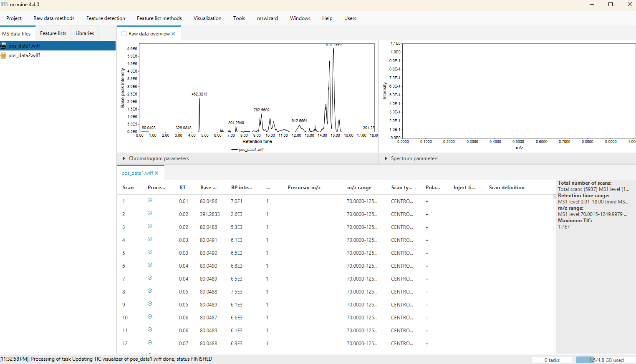
Task: Open the mzwizard menu
Action: coord(268,18)
